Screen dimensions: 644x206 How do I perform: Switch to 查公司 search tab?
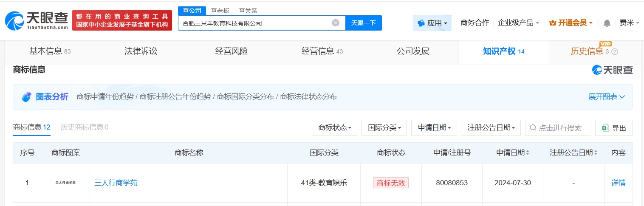coord(192,11)
